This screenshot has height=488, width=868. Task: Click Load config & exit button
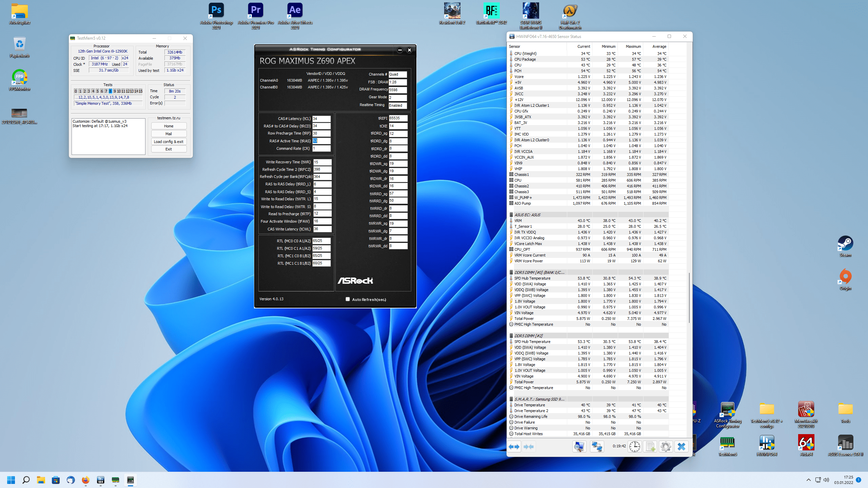click(x=169, y=142)
